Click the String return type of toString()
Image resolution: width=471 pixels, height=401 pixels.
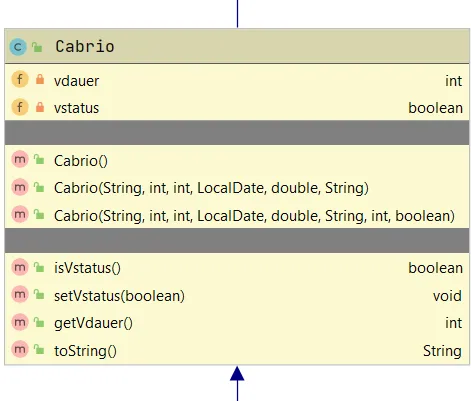pos(442,351)
